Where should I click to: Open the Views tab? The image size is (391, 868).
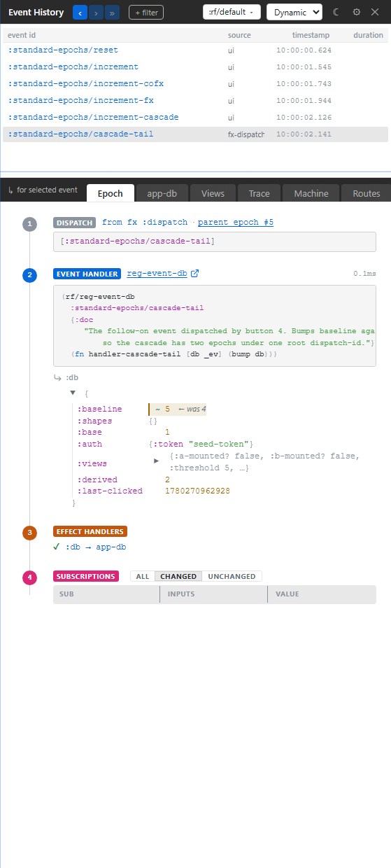click(x=213, y=194)
